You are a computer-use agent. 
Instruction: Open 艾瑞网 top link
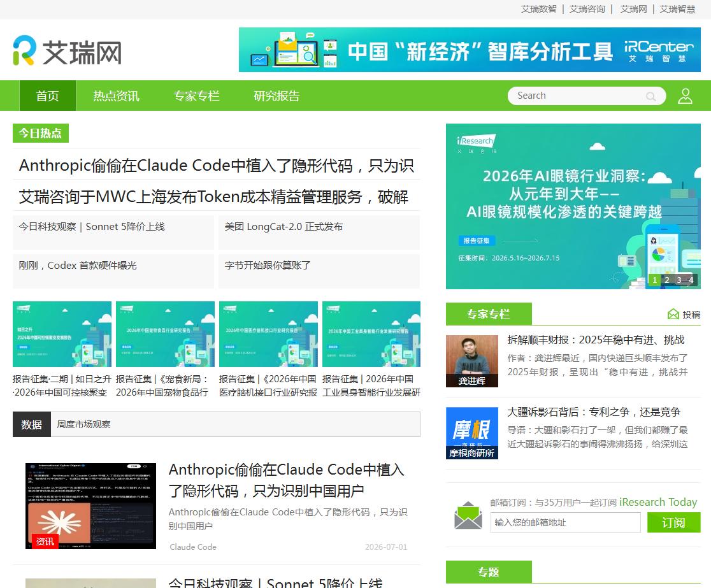pyautogui.click(x=633, y=9)
